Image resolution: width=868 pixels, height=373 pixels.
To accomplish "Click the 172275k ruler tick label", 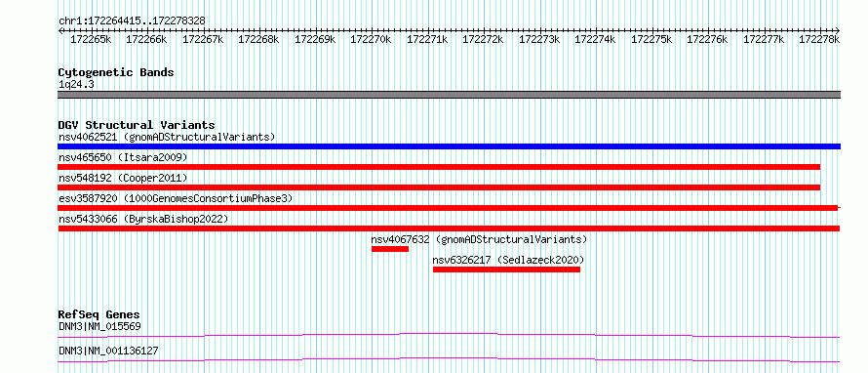I will [x=651, y=40].
